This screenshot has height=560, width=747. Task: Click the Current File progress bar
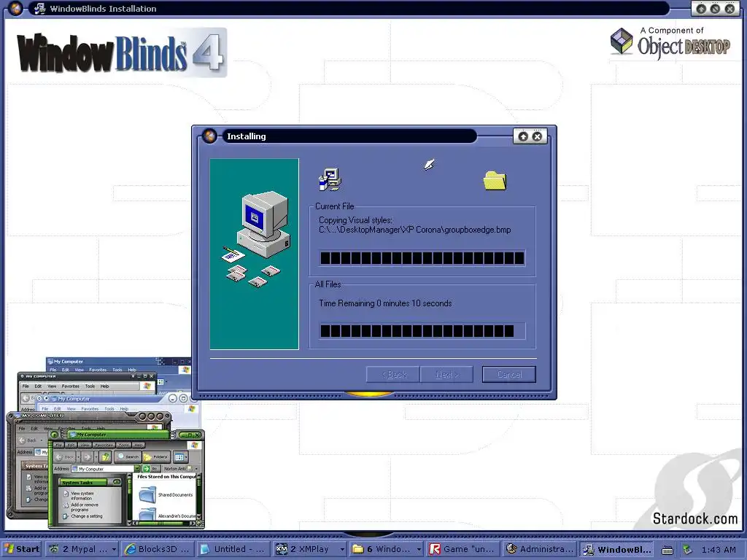(x=422, y=258)
